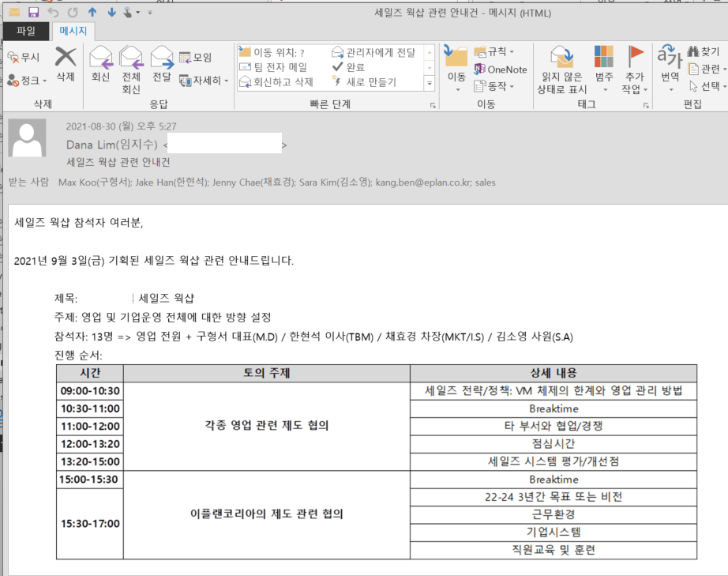
Task: Open the 파일 tab
Action: click(26, 31)
